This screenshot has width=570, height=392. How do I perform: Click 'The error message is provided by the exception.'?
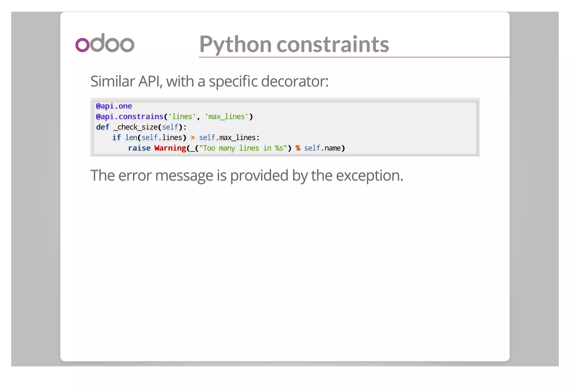pos(247,175)
